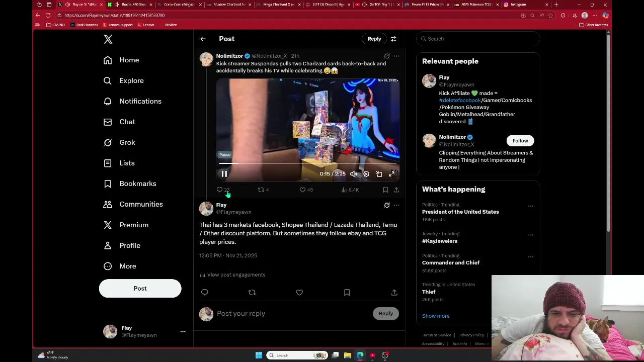Mute the video volume
Image resolution: width=644 pixels, height=362 pixels.
(x=354, y=174)
